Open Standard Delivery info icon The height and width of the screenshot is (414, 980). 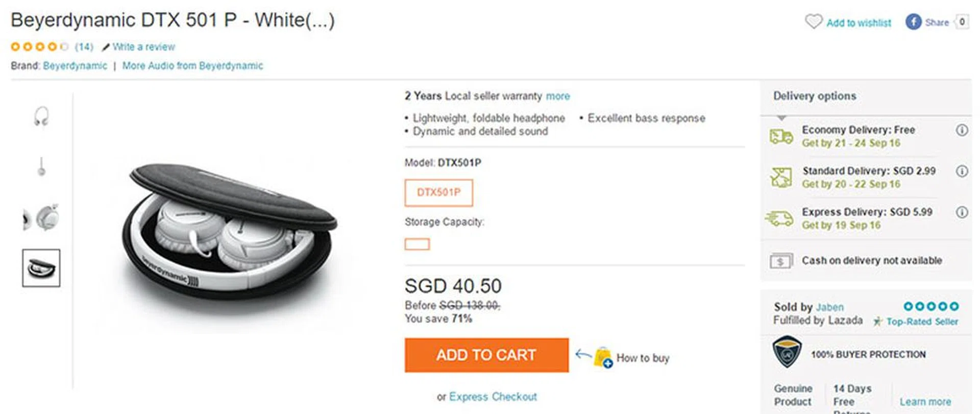[962, 171]
